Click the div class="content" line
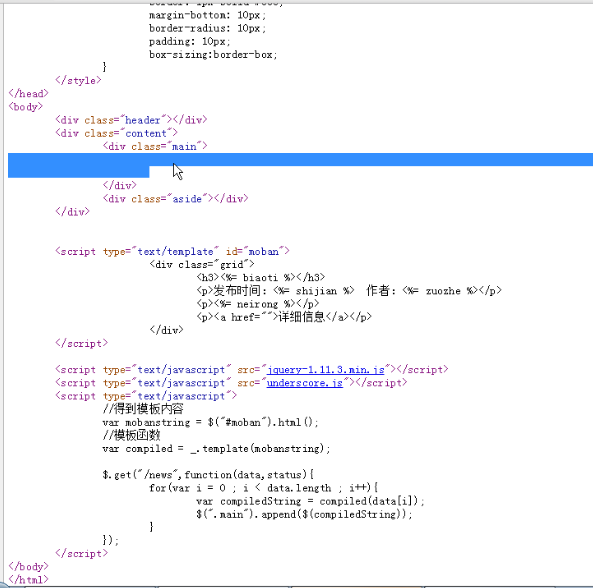 point(116,133)
